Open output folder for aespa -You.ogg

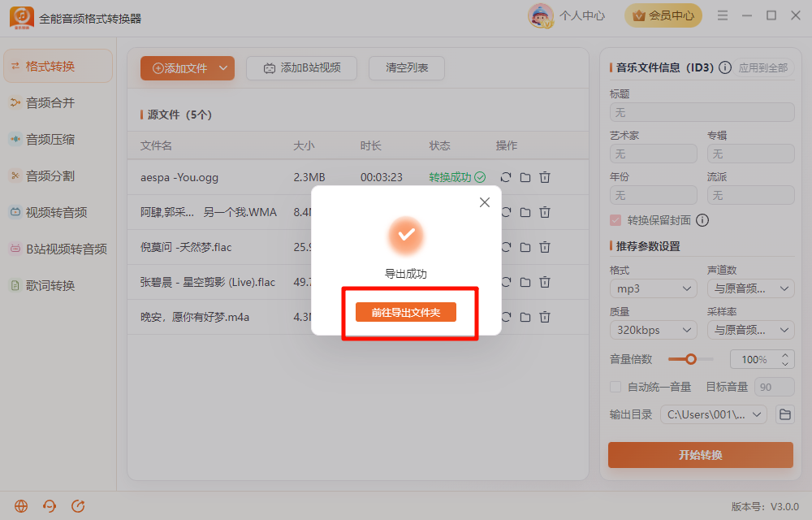[x=525, y=177]
